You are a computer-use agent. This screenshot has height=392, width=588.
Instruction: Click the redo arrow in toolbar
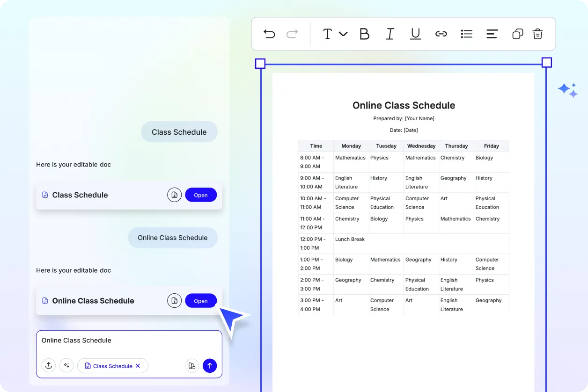pyautogui.click(x=292, y=34)
